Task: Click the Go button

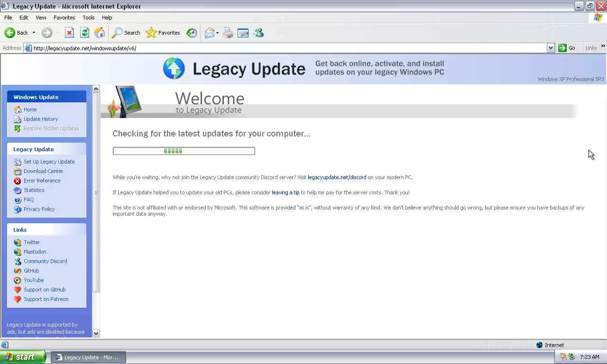Action: 567,48
